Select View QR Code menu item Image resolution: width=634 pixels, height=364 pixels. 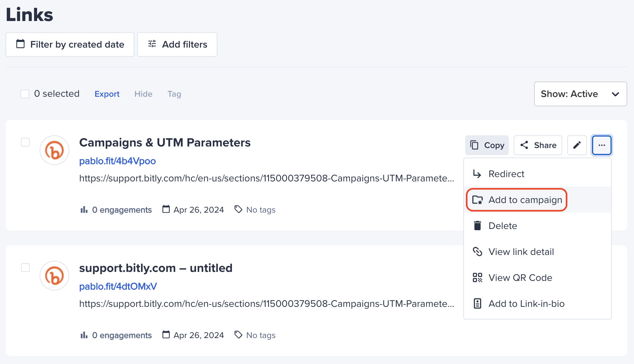click(x=538, y=278)
